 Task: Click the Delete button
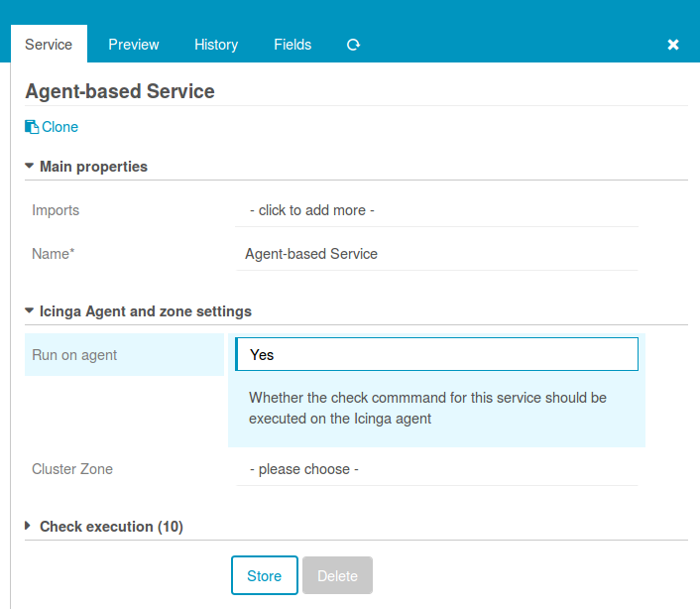click(337, 575)
